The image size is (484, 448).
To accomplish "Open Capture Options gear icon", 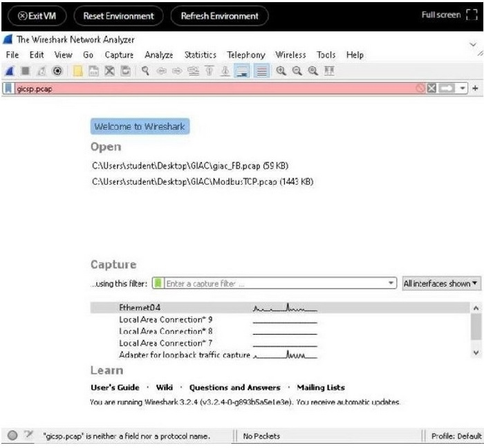I will [57, 71].
